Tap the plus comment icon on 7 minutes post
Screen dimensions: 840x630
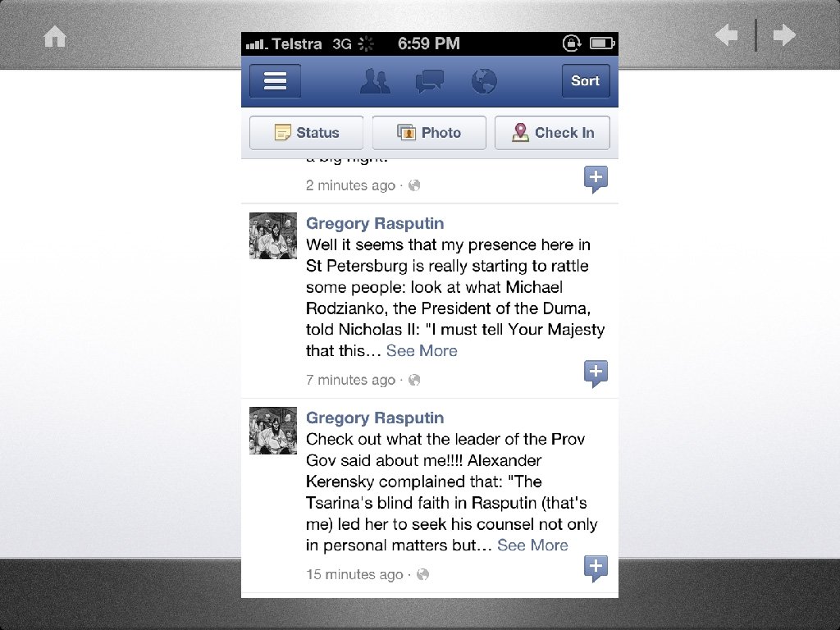point(596,373)
